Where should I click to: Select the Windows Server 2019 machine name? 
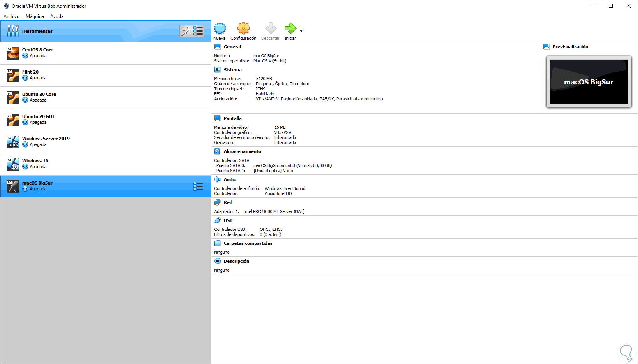(46, 139)
